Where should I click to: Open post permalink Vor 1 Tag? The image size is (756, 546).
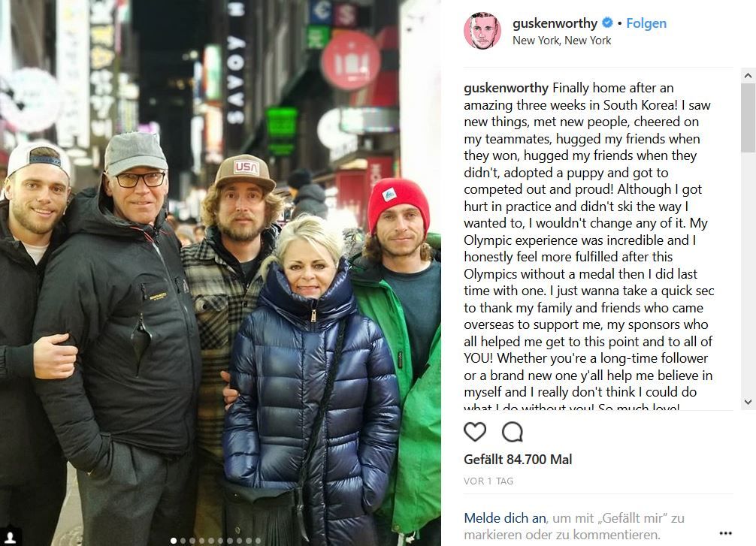point(488,481)
